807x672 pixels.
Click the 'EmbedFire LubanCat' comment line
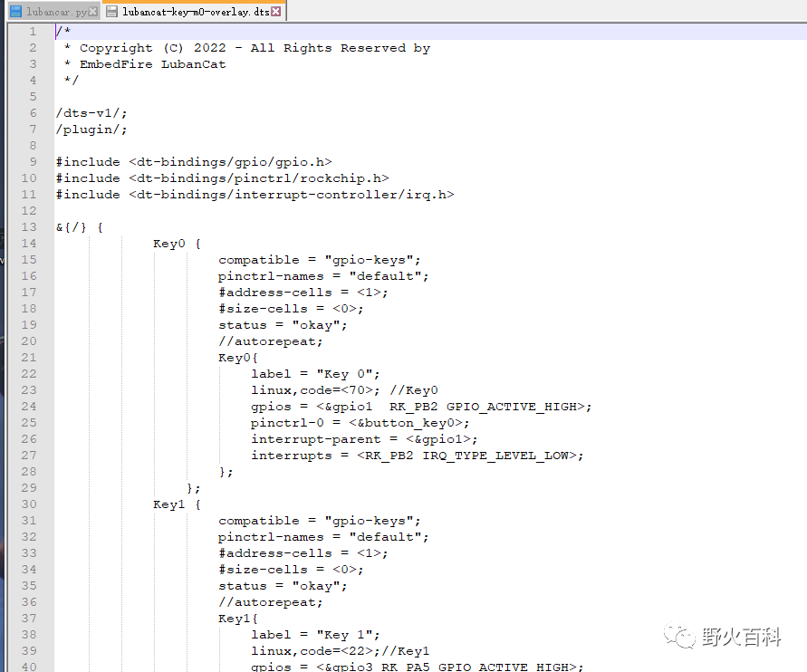pos(145,63)
